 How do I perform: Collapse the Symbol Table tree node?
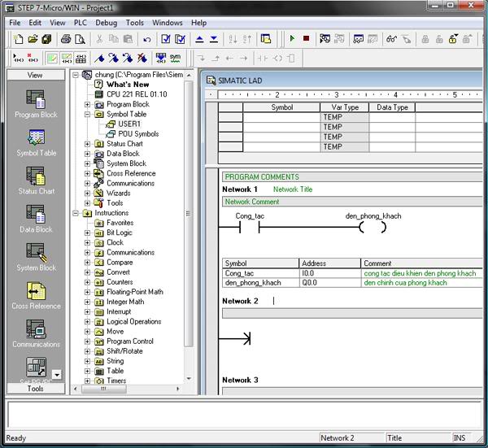pyautogui.click(x=88, y=114)
